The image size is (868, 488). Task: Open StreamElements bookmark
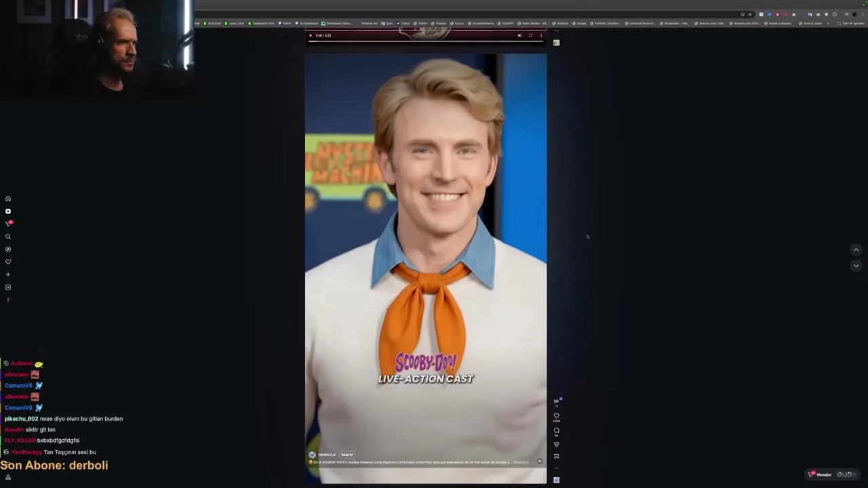(481, 24)
